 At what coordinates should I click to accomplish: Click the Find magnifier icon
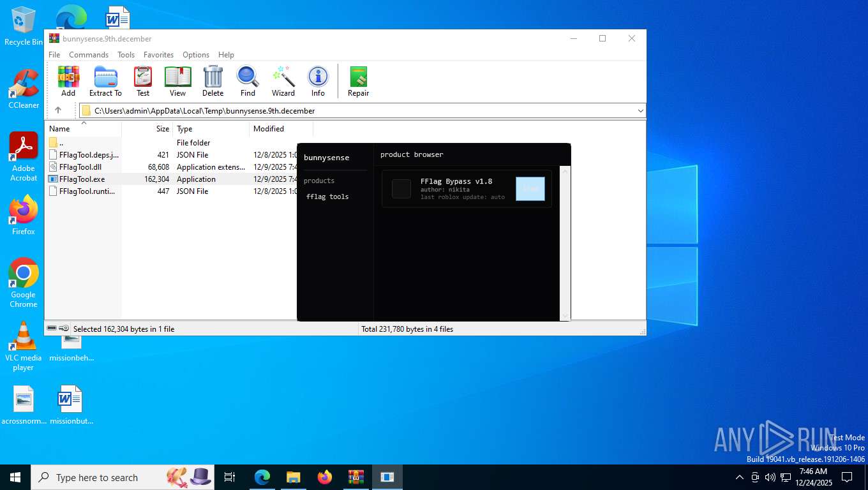point(248,81)
